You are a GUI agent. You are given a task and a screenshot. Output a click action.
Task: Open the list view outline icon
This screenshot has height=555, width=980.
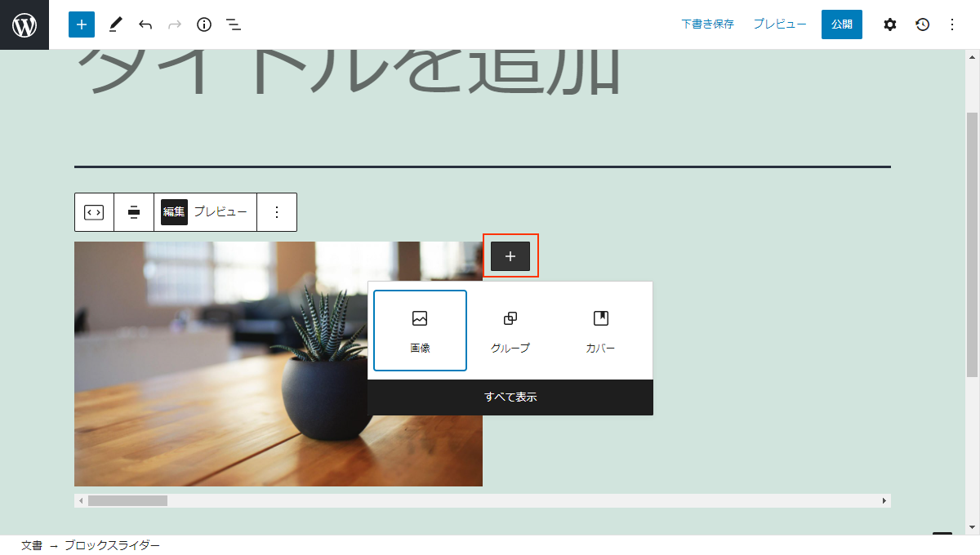pyautogui.click(x=234, y=24)
